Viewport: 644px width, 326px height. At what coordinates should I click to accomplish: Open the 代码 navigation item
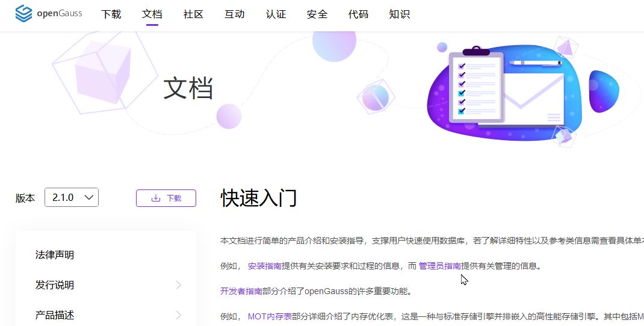358,14
